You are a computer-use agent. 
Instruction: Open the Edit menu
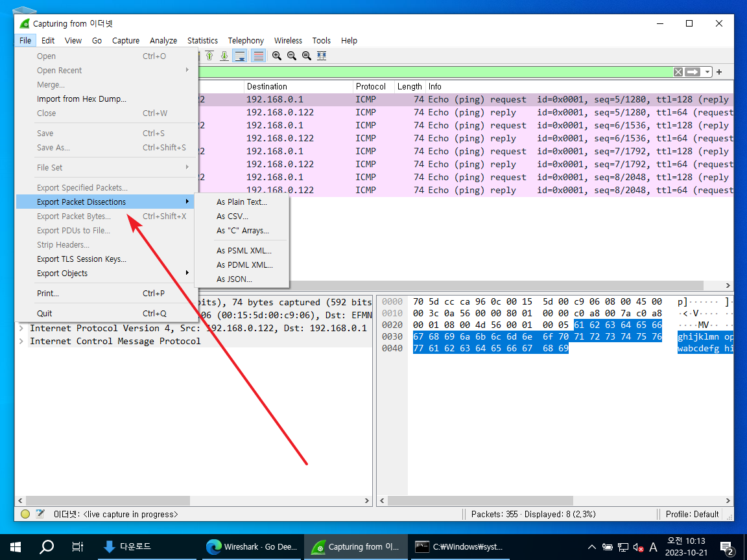tap(47, 40)
